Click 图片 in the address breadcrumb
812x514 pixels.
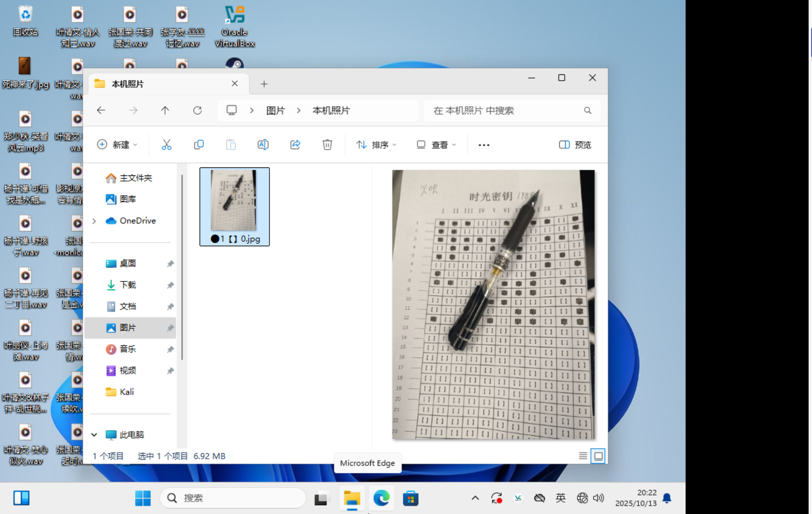(276, 110)
